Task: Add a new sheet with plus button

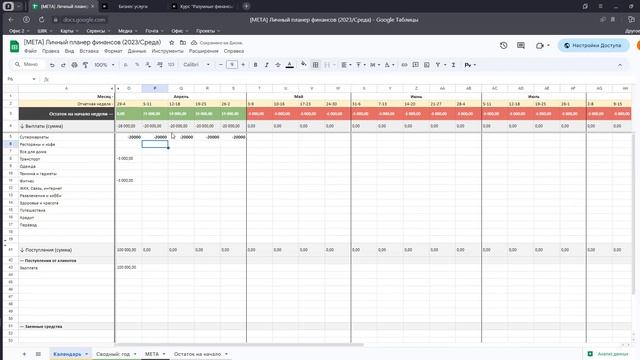Action: 24,354
